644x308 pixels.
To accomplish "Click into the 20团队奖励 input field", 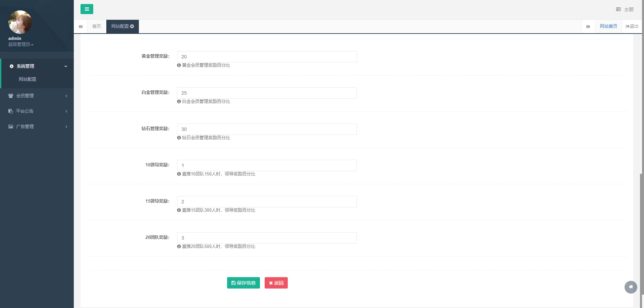I will coord(267,238).
